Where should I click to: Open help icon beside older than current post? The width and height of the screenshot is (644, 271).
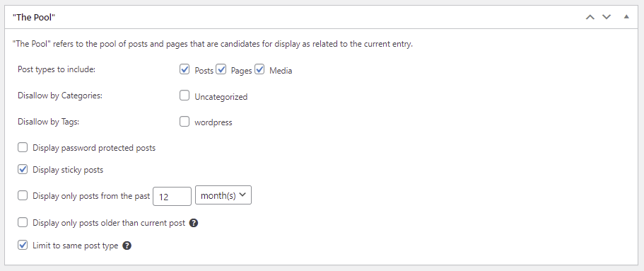point(194,224)
